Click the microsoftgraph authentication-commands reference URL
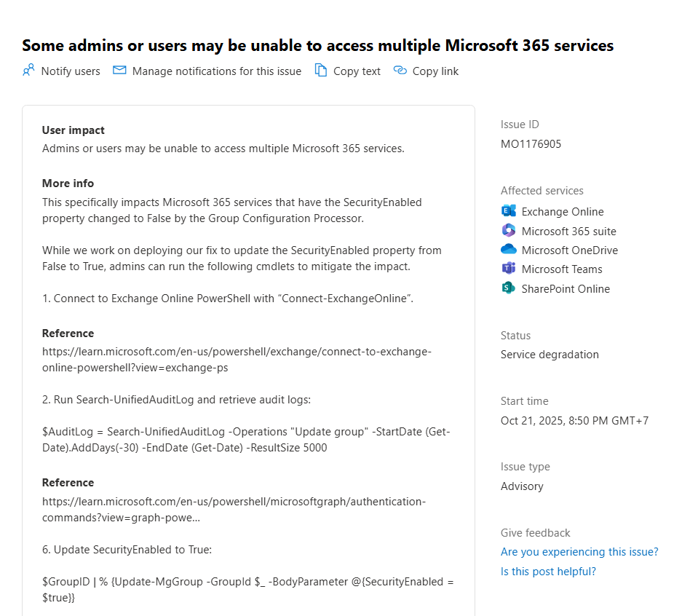Image resolution: width=698 pixels, height=616 pixels. 234,510
